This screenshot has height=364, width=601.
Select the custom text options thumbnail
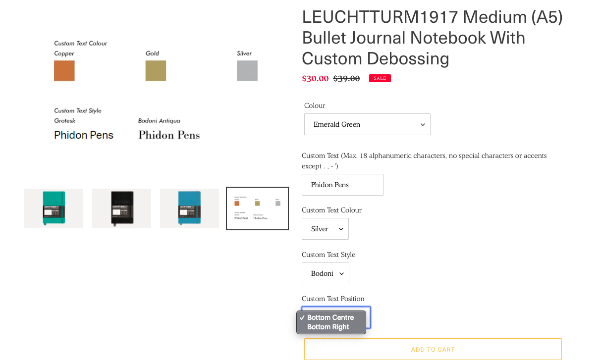tap(257, 208)
